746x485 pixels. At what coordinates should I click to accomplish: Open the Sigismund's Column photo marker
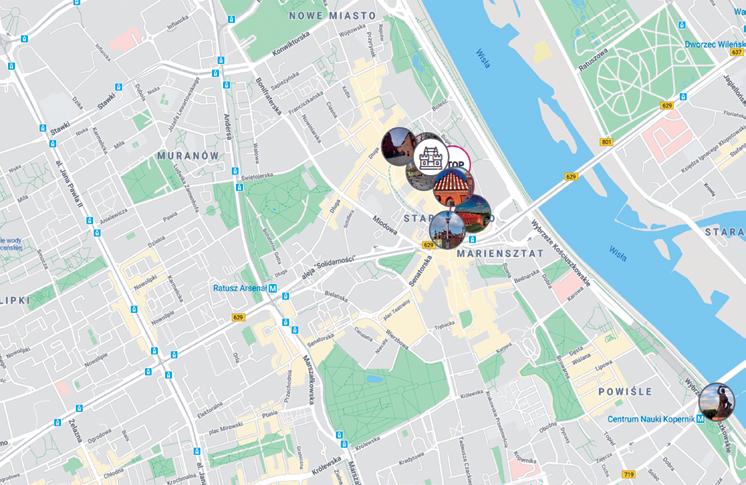[447, 230]
